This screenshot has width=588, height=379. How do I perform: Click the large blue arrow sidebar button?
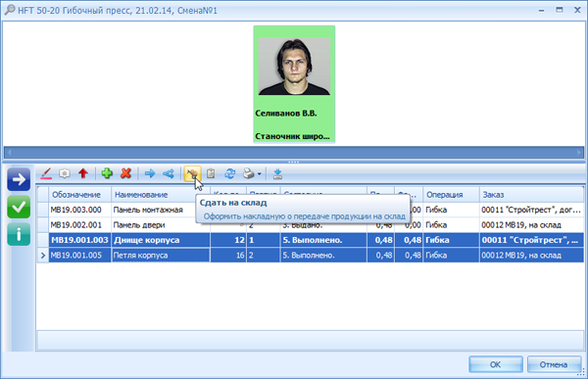coord(19,179)
